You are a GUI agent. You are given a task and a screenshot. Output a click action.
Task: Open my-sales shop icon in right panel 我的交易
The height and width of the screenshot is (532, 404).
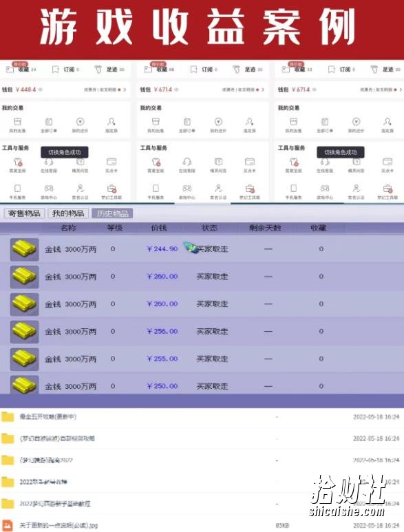coord(293,121)
